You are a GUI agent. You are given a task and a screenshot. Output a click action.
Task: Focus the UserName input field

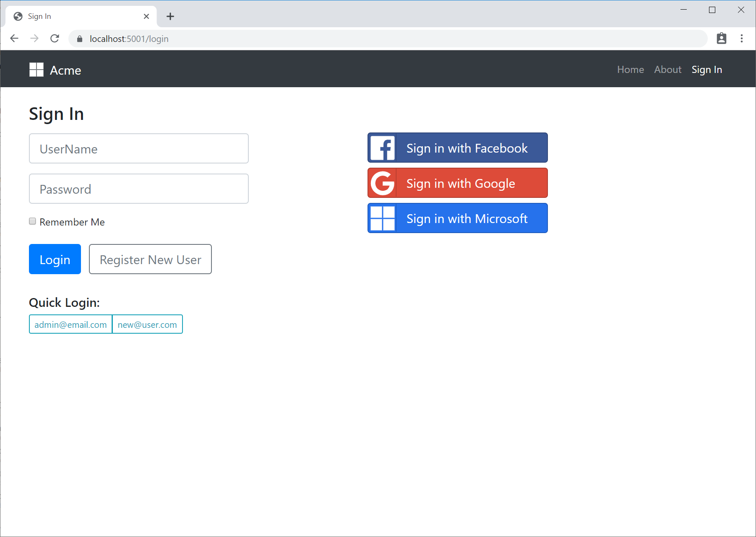point(139,148)
